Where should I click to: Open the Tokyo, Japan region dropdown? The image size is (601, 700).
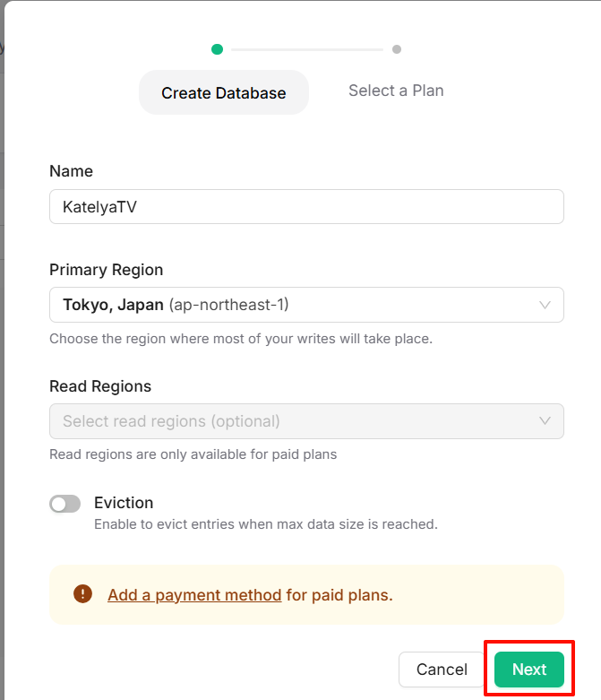click(305, 305)
